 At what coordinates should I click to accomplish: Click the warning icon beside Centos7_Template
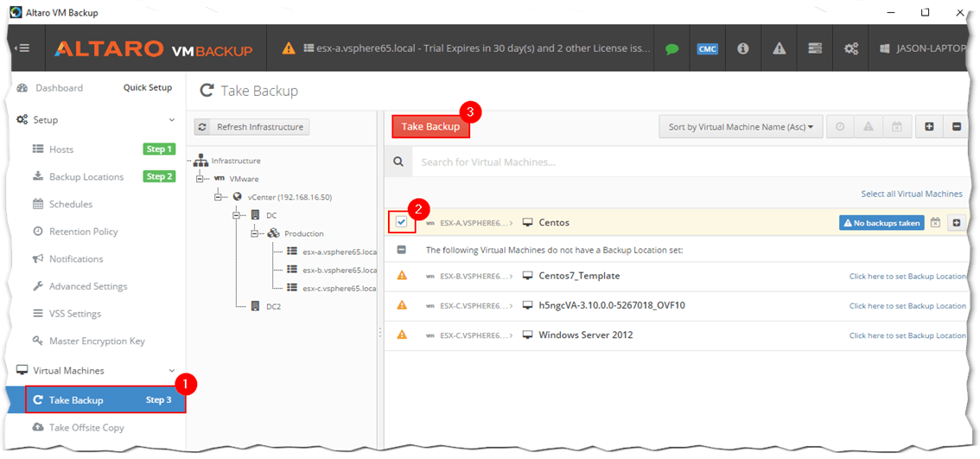402,275
